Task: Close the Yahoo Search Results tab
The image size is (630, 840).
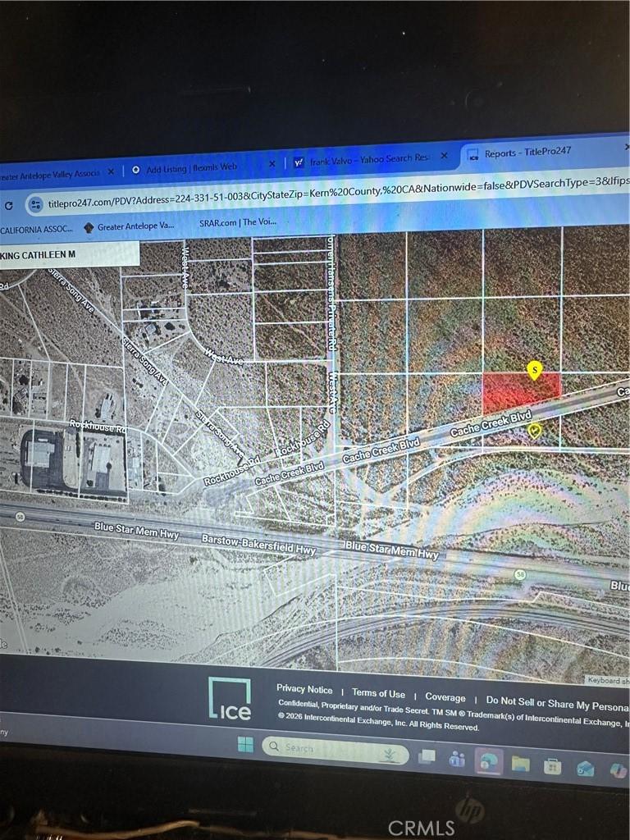Action: click(444, 155)
